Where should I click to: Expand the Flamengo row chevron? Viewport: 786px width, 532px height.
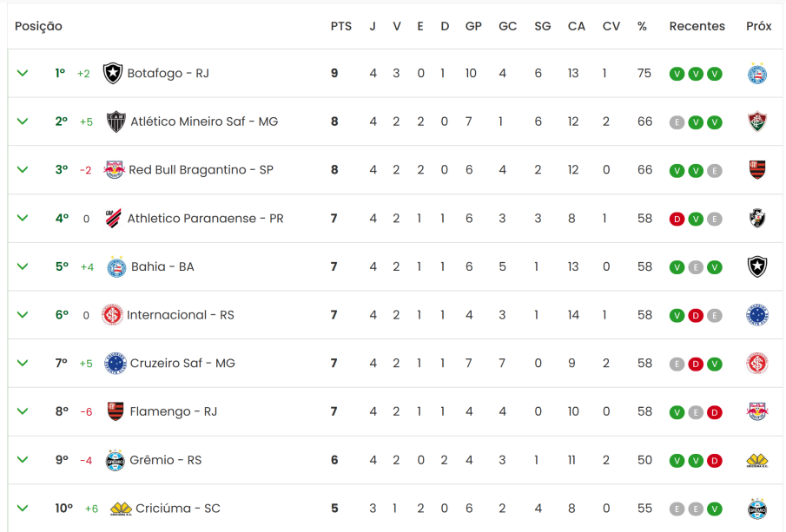(23, 411)
